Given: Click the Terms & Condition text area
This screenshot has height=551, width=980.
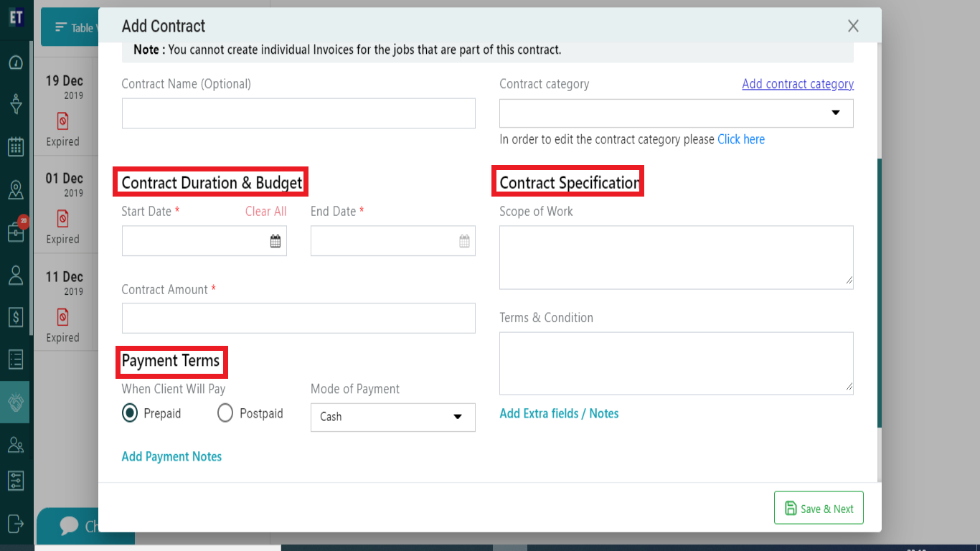Looking at the screenshot, I should pyautogui.click(x=677, y=363).
